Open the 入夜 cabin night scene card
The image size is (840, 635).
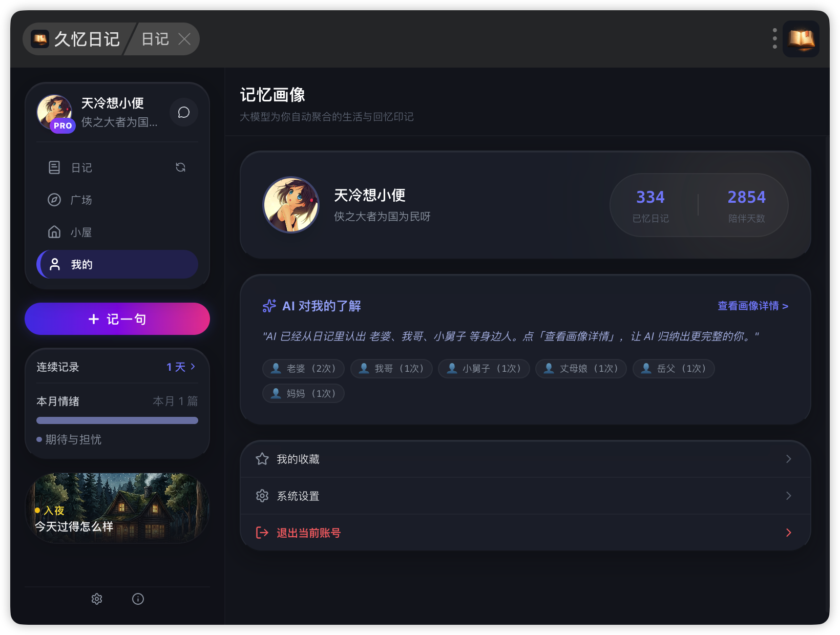[117, 508]
